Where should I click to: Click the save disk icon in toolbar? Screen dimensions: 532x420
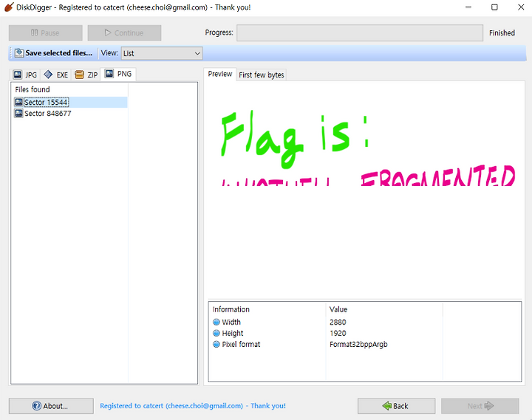[19, 53]
